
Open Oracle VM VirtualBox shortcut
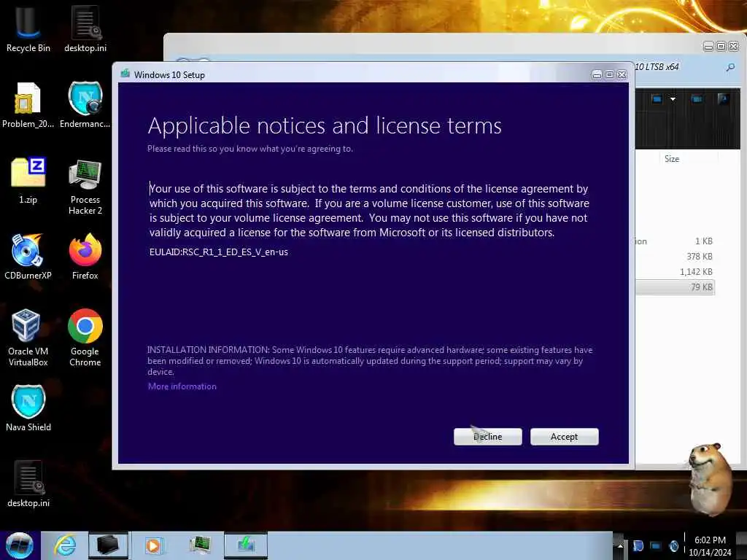click(x=28, y=337)
